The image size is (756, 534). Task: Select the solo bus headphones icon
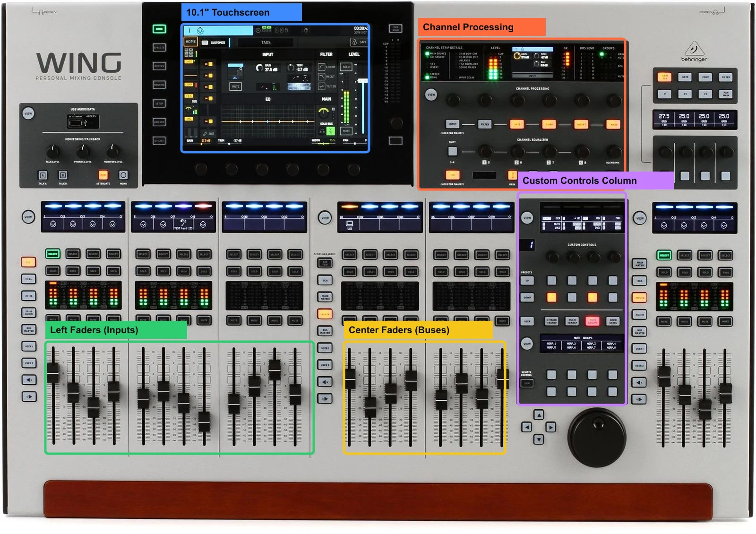[x=323, y=131]
